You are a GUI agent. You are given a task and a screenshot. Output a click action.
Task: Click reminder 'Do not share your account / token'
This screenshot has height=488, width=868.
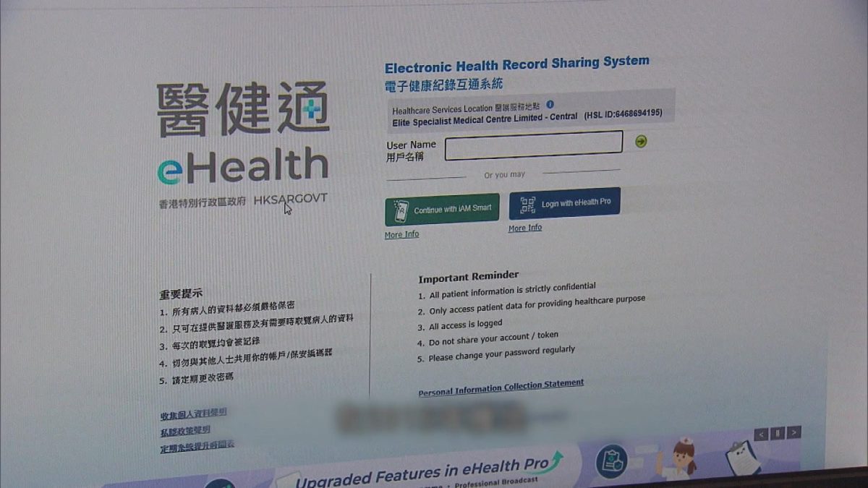pyautogui.click(x=493, y=339)
